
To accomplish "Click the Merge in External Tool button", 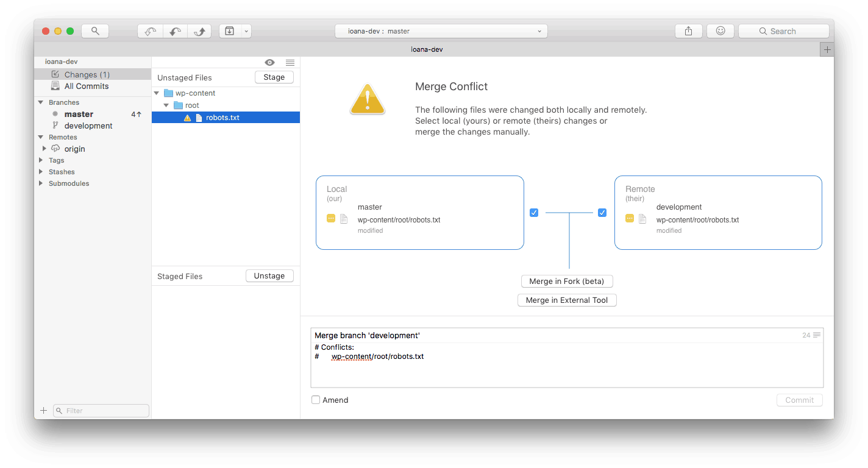I will [x=567, y=300].
